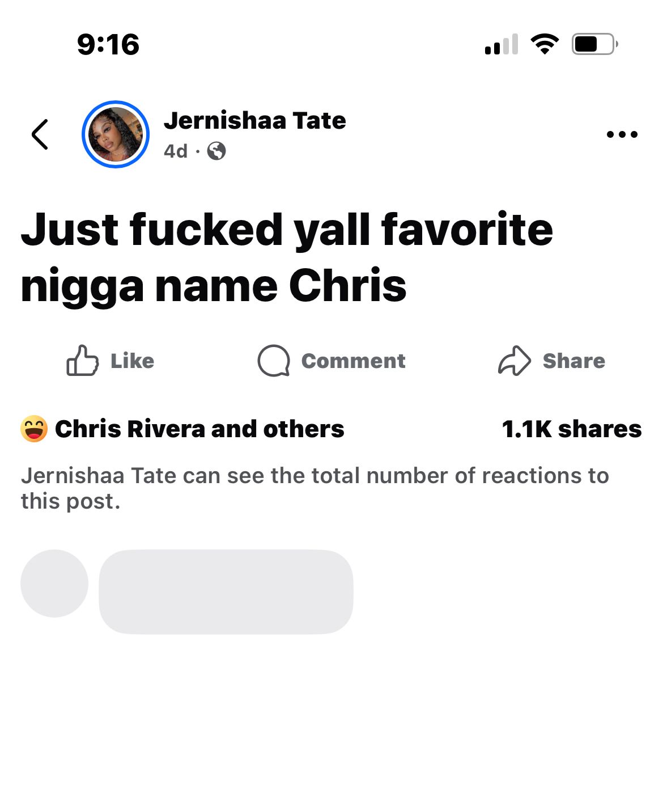View reactions from Chris Rivera and others
663x812 pixels.
click(x=199, y=429)
